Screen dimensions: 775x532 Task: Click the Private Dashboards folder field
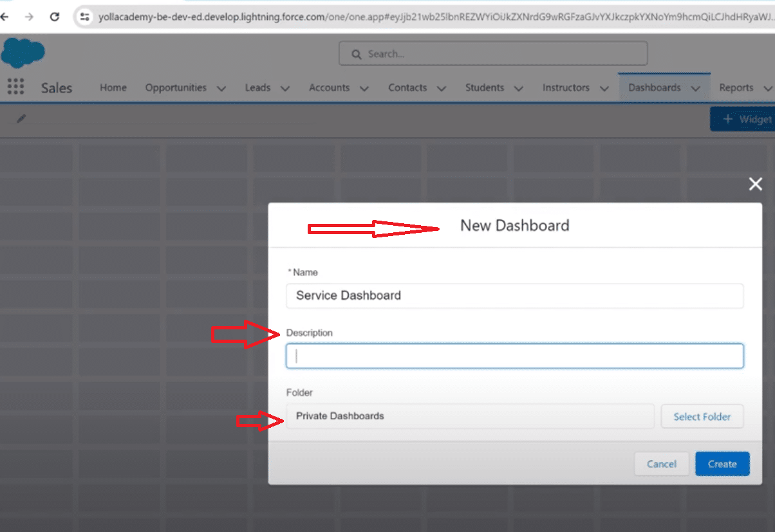point(470,416)
